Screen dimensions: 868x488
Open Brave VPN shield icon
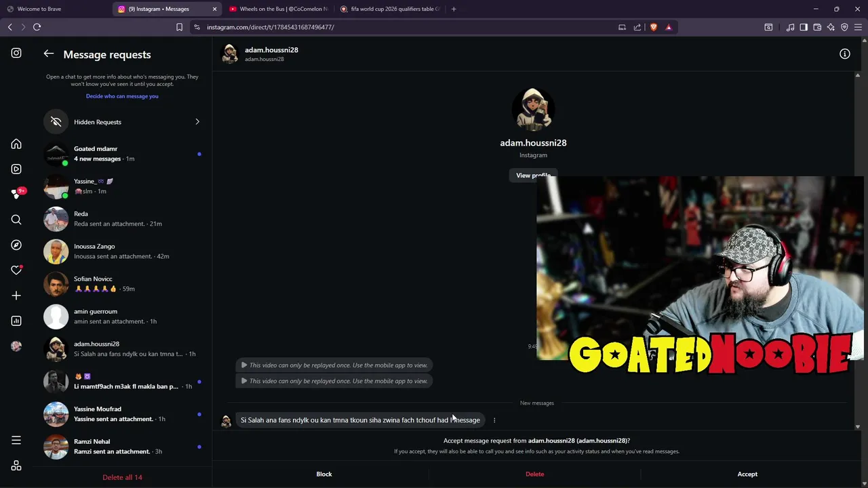[844, 27]
